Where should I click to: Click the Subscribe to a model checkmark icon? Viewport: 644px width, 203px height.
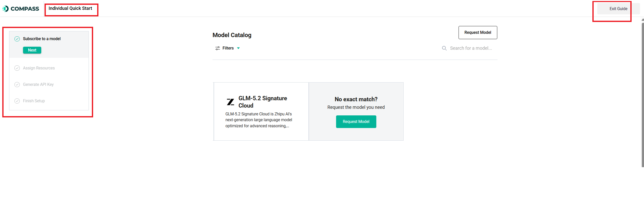(17, 39)
